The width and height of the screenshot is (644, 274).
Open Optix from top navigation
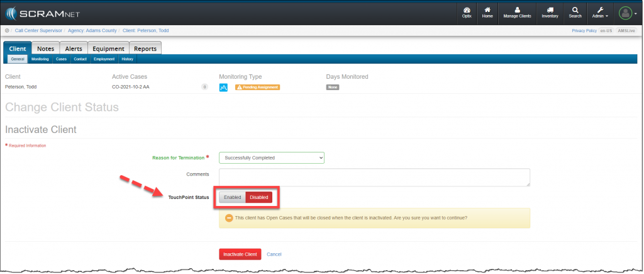(467, 13)
